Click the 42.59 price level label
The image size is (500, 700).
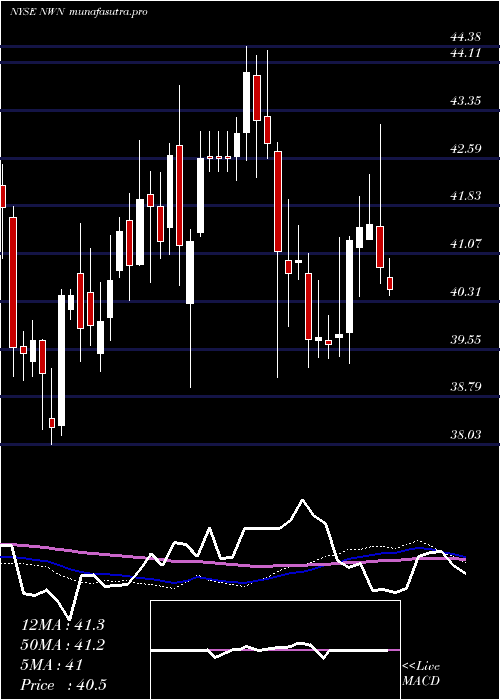click(466, 149)
